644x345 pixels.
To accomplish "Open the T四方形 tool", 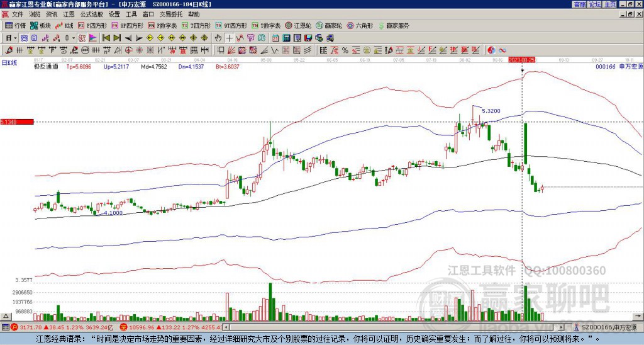I will pos(196,25).
